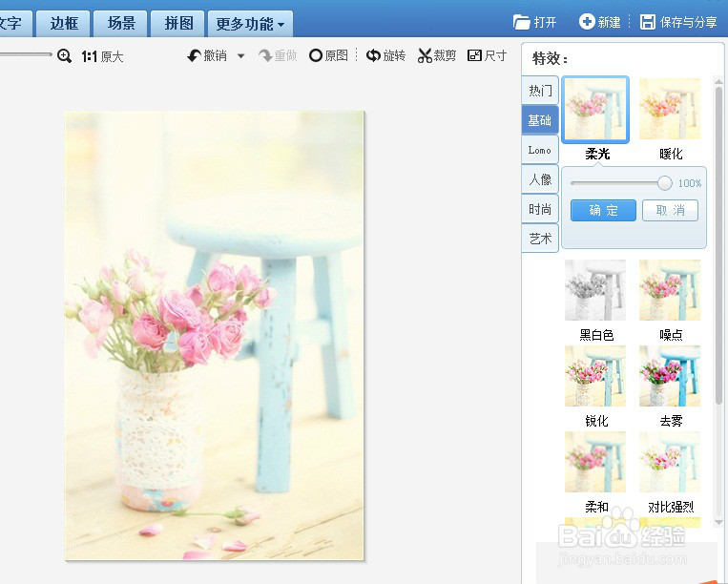This screenshot has height=584, width=728.
Task: Click the flower photo on canvas
Action: click(x=215, y=336)
